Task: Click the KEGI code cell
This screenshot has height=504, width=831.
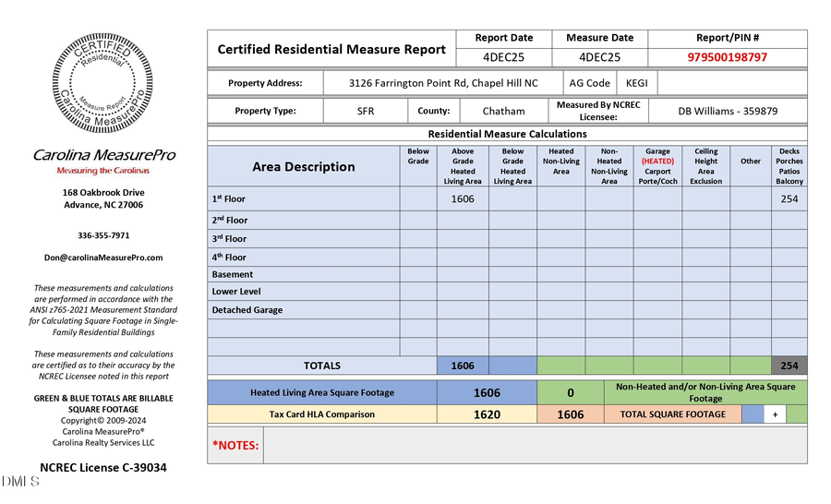Action: pos(636,83)
